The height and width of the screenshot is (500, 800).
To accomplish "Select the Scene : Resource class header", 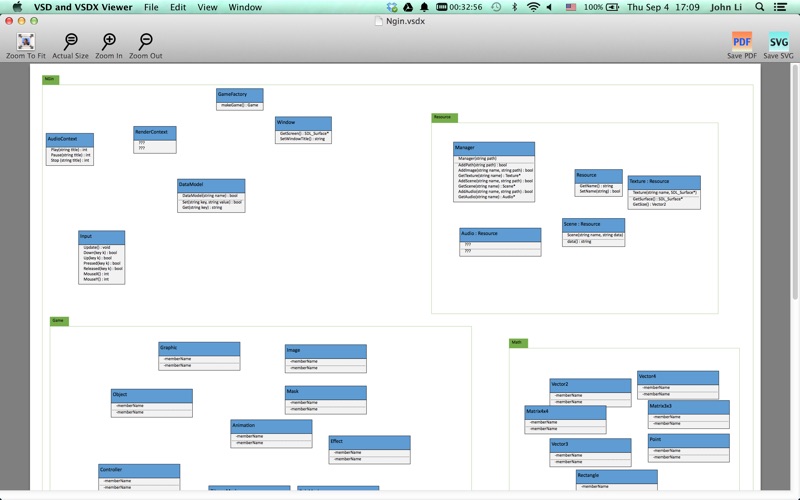I will pos(593,225).
